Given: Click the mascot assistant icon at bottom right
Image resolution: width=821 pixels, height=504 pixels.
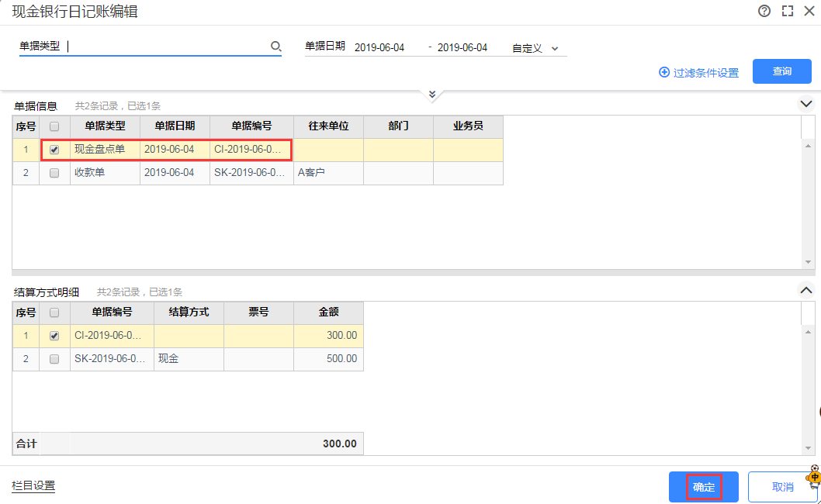Looking at the screenshot, I should click(x=814, y=477).
